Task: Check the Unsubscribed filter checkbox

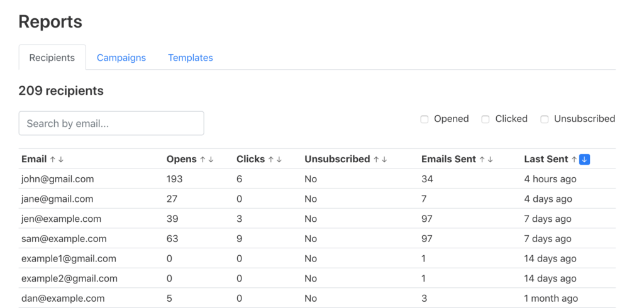Action: [545, 119]
